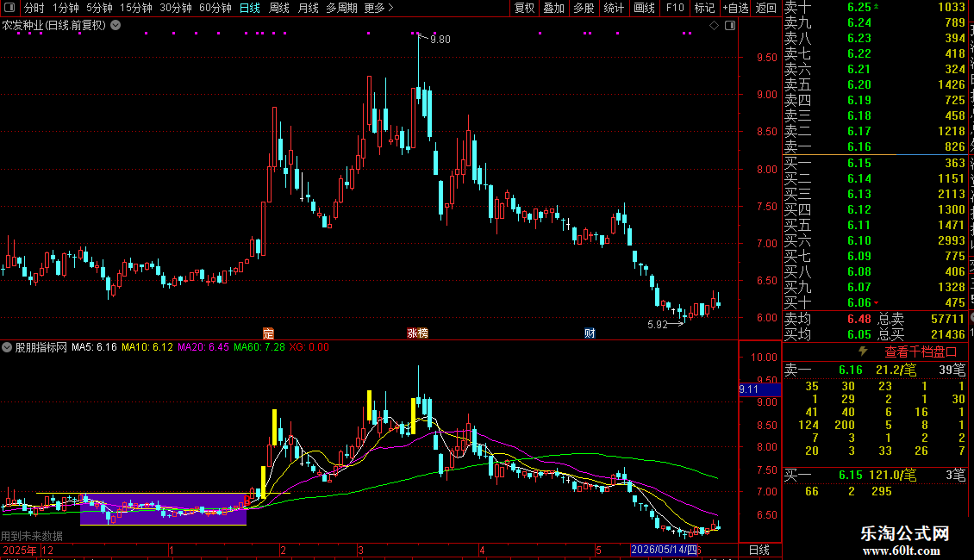The image size is (974, 560).
Task: Click the XG: 0.00 label
Action: coord(309,347)
